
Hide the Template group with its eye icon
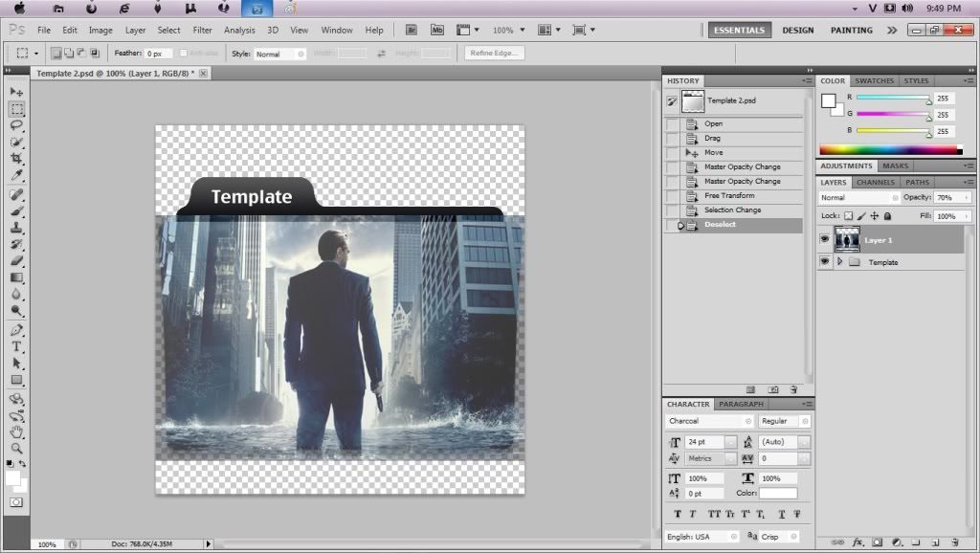pyautogui.click(x=824, y=262)
